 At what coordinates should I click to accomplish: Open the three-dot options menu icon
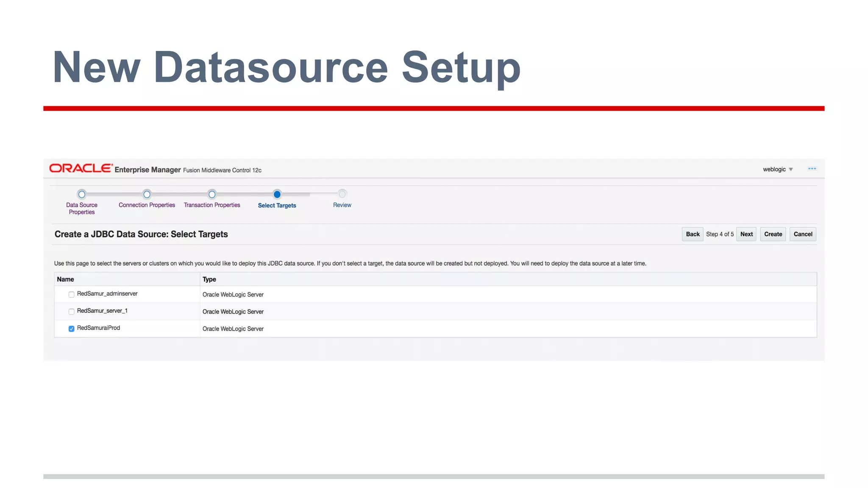812,169
